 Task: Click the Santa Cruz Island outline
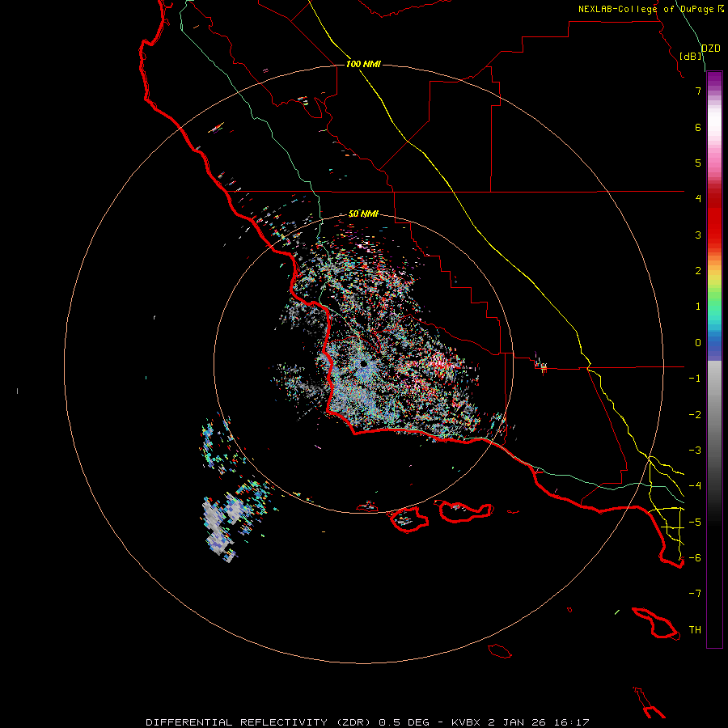point(465,512)
